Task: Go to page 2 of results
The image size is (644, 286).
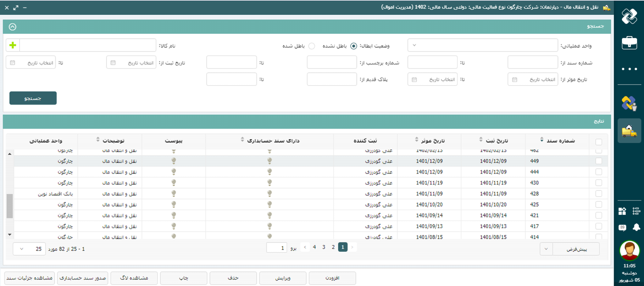Action: click(333, 247)
